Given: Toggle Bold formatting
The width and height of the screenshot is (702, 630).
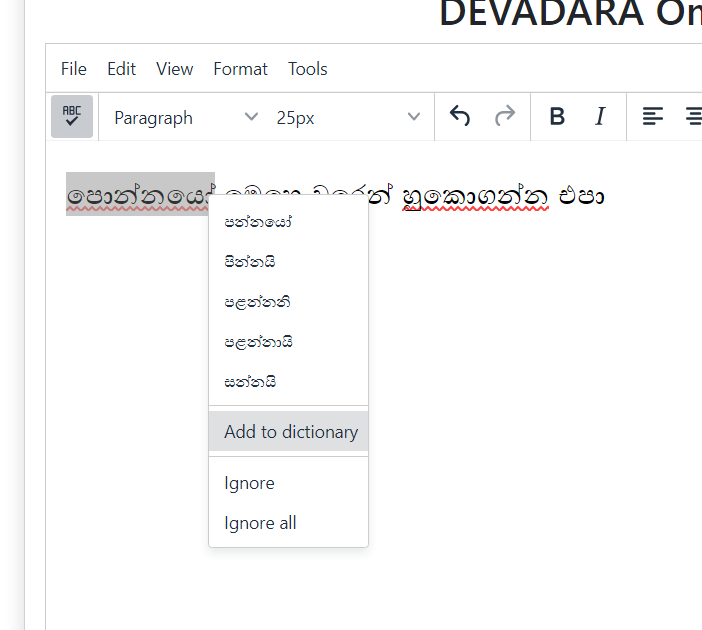Looking at the screenshot, I should [x=557, y=116].
